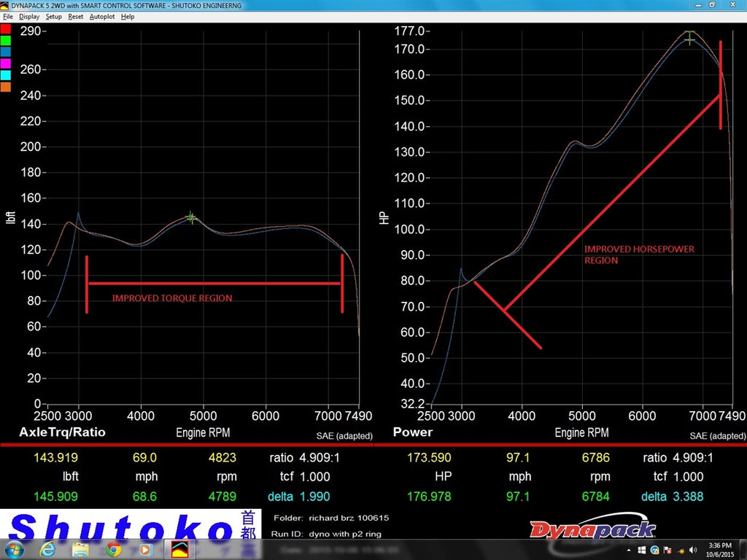Image resolution: width=747 pixels, height=560 pixels.
Task: Minimize the Dynapack window
Action: click(698, 5)
